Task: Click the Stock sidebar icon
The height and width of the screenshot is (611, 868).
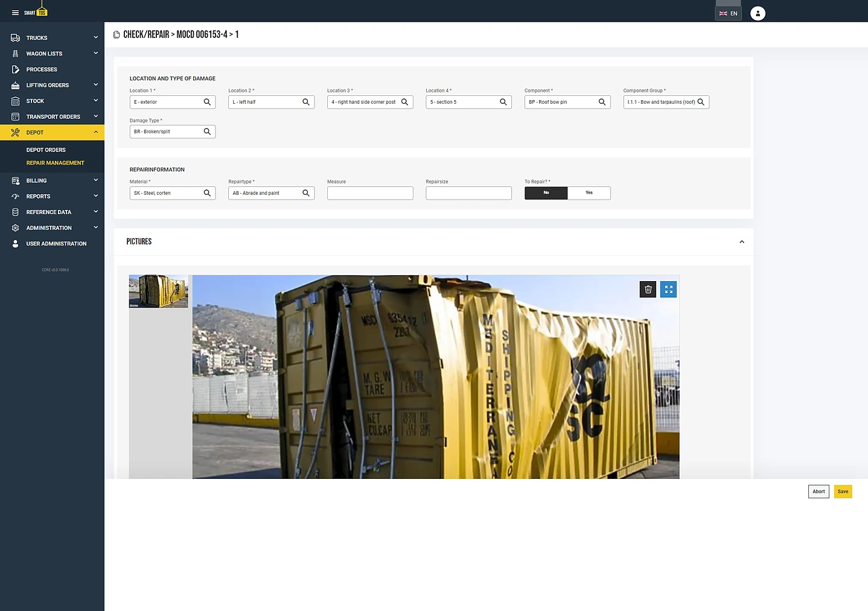Action: pos(15,101)
